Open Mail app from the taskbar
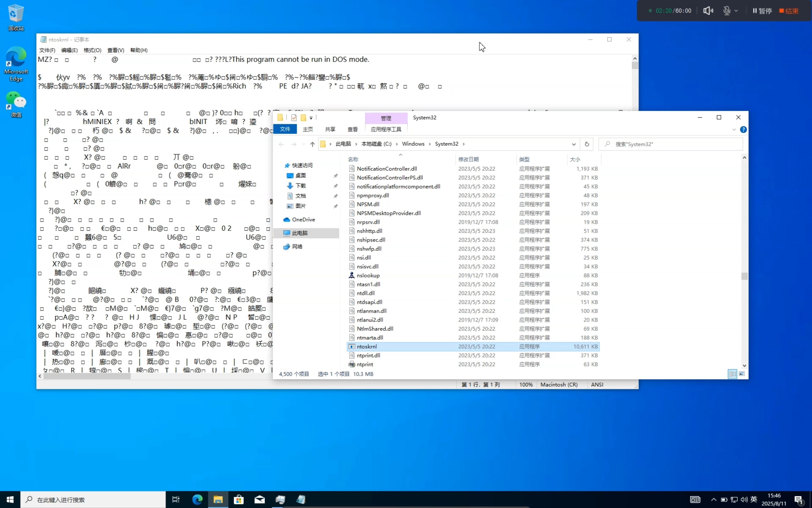Viewport: 812px width, 508px height. (259, 500)
